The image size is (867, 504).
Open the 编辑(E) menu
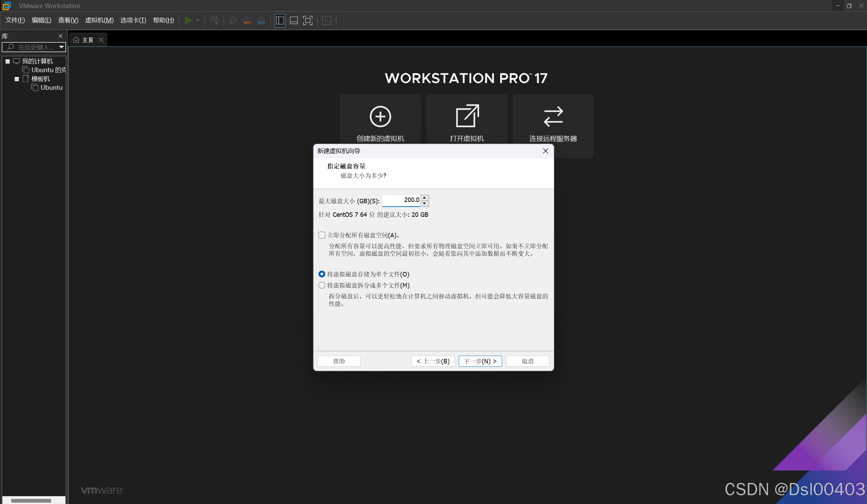pyautogui.click(x=41, y=20)
